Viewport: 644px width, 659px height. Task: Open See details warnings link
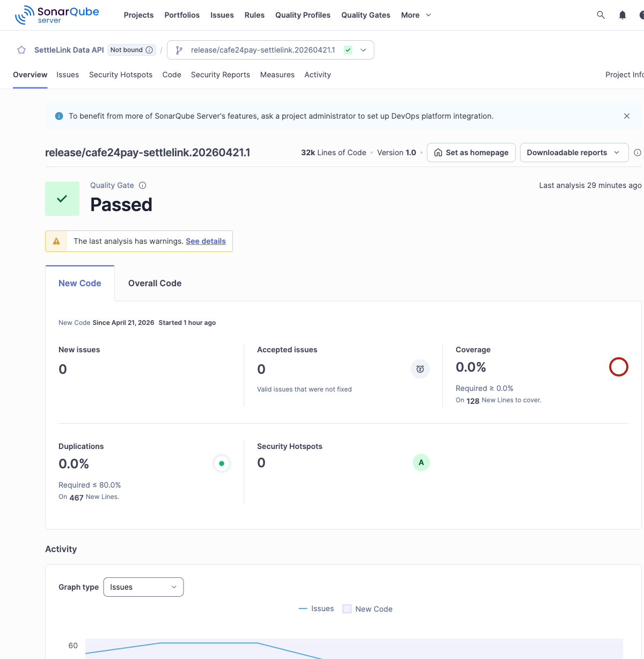(x=206, y=241)
